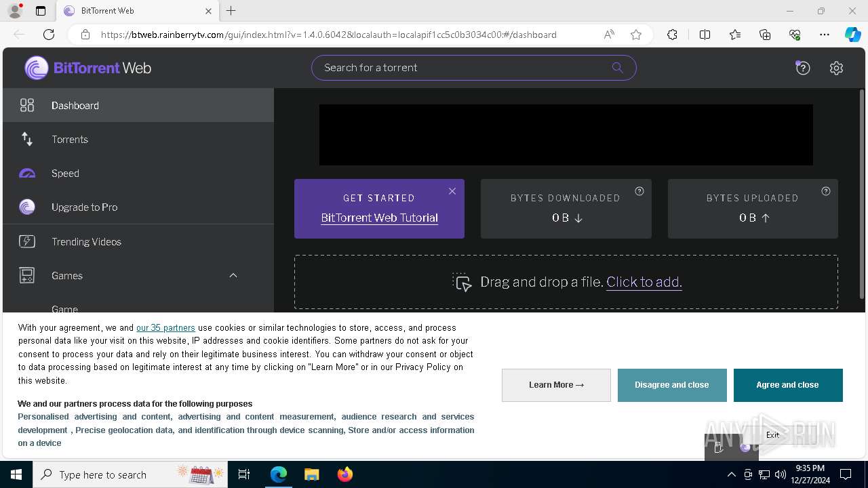The width and height of the screenshot is (868, 488).
Task: Click the Upgrade to Pro swirl icon
Action: (x=27, y=207)
